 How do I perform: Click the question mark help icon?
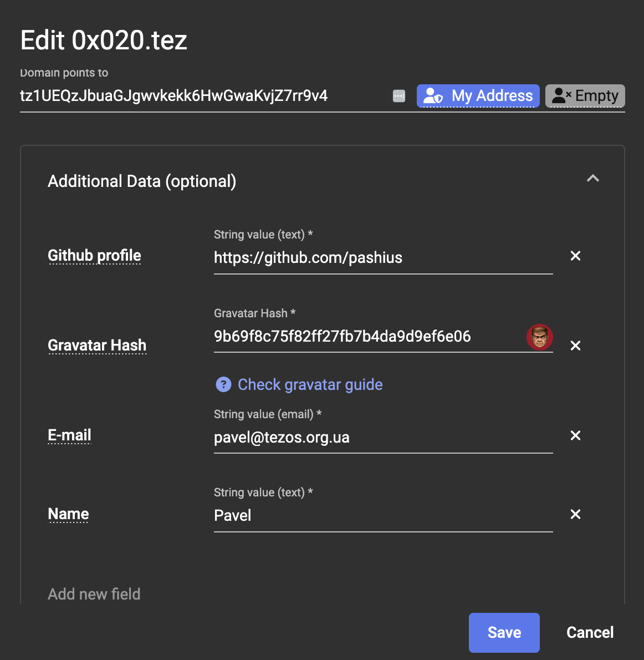coord(223,384)
